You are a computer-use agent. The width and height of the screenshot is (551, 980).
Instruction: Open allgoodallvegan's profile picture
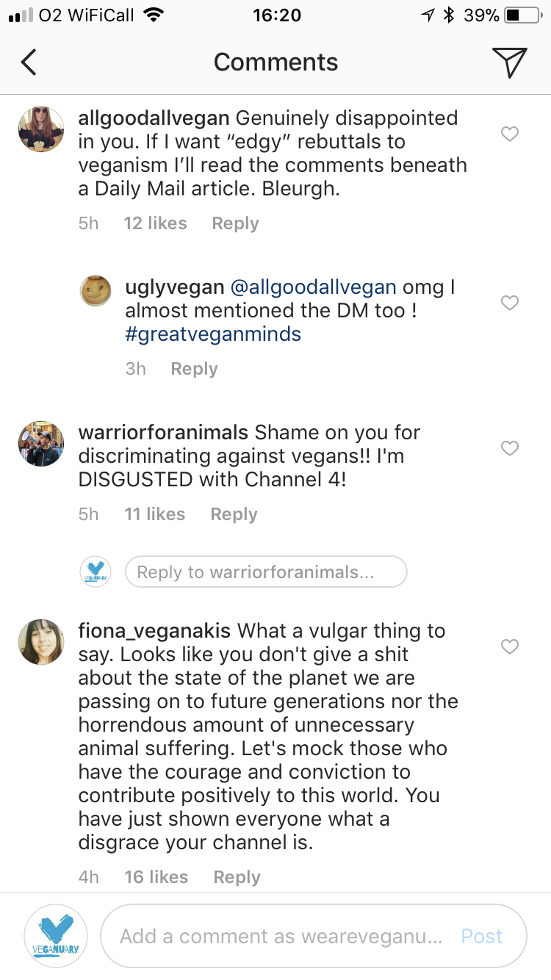tap(40, 129)
